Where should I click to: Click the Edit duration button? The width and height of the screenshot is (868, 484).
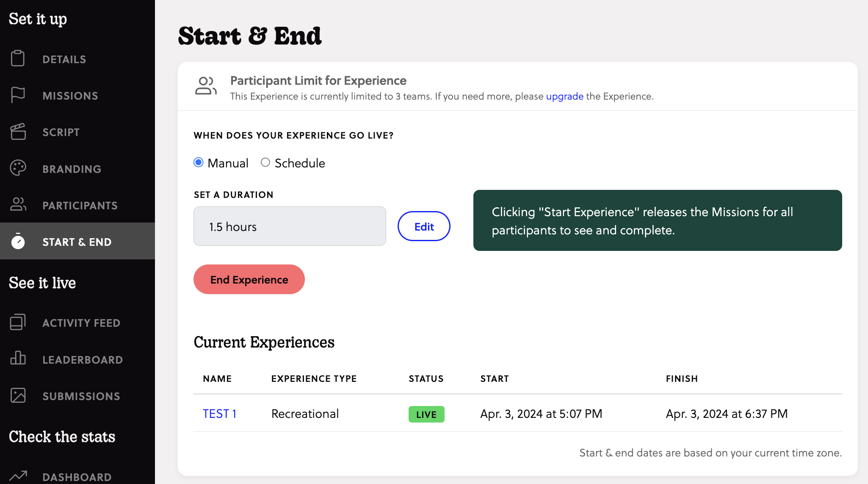click(424, 226)
